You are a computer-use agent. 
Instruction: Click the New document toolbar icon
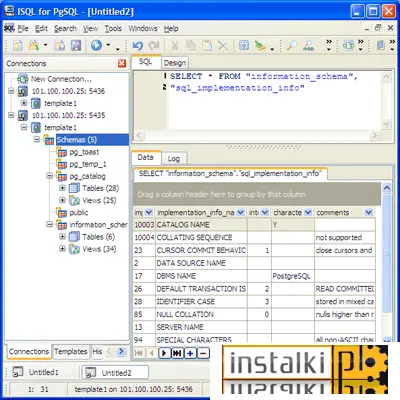pyautogui.click(x=18, y=45)
